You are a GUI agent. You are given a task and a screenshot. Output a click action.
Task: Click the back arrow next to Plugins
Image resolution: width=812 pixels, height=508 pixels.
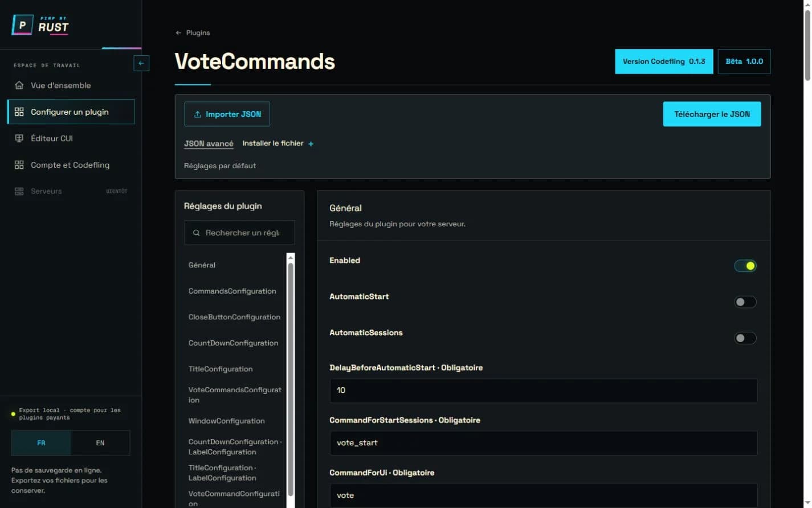click(x=178, y=33)
